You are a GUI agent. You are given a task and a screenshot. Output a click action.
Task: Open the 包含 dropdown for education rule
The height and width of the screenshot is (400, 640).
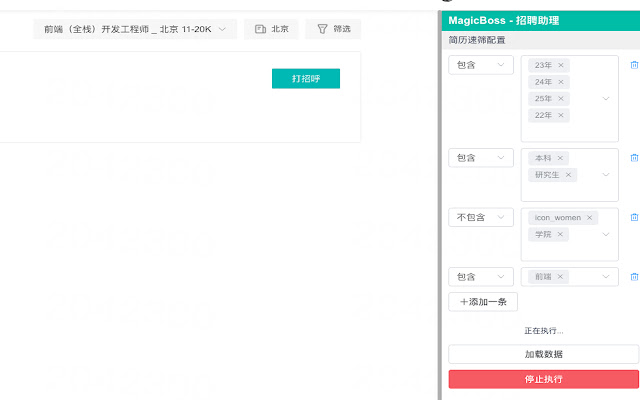coord(481,158)
